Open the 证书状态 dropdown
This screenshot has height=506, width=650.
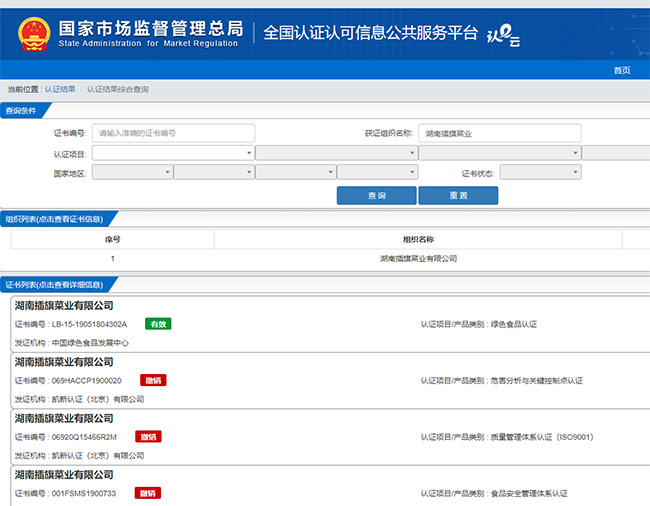(541, 172)
